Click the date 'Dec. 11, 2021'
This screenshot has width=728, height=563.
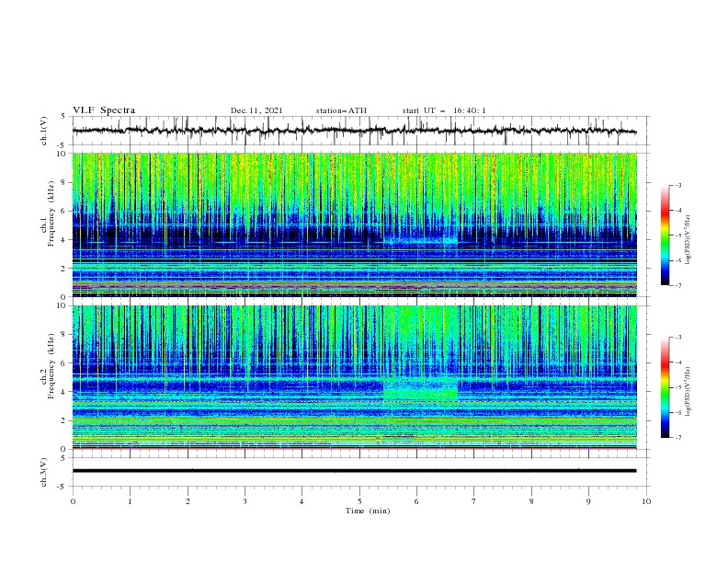[256, 110]
